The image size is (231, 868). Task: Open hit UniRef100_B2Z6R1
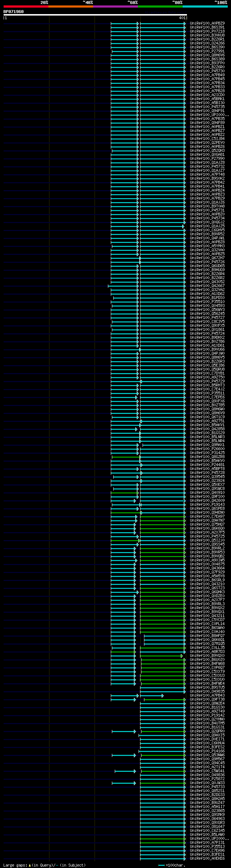point(207,39)
